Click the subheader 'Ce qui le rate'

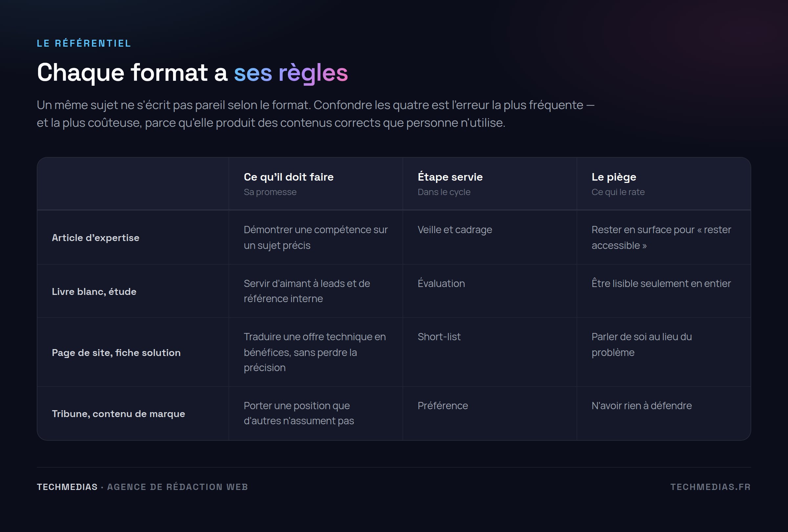[618, 192]
